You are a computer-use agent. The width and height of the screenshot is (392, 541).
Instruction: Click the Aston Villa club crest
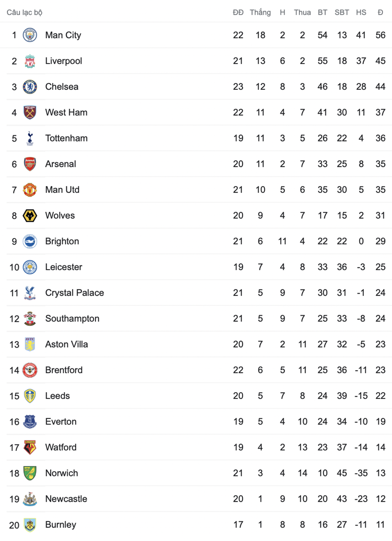pos(30,344)
